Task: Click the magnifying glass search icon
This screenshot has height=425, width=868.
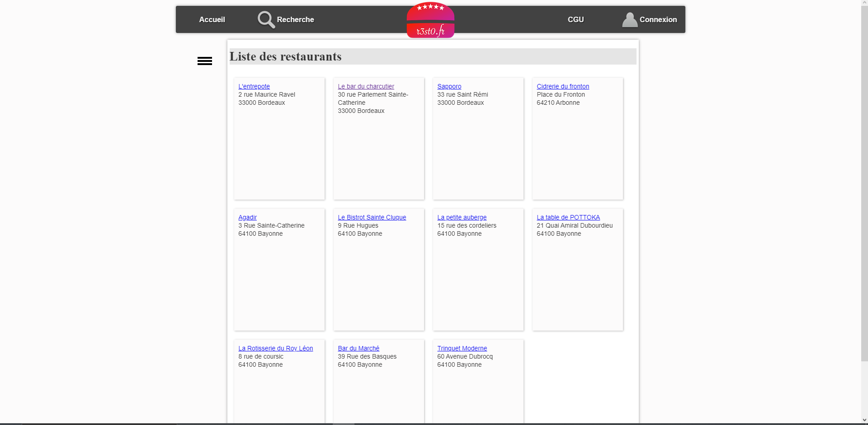Action: [266, 19]
